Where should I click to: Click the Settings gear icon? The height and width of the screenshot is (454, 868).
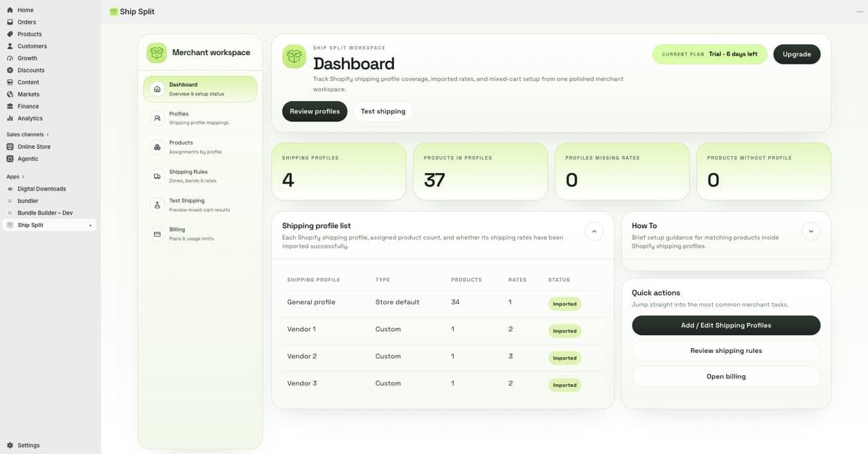(10, 445)
